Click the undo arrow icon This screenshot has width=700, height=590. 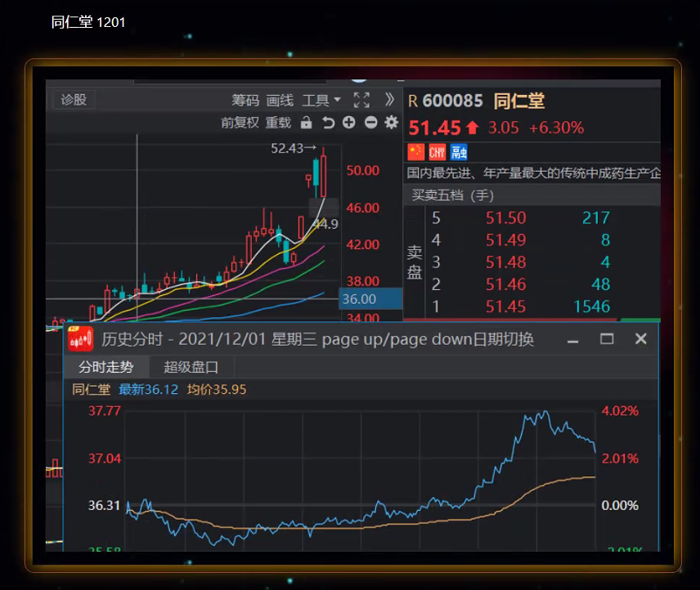(328, 123)
